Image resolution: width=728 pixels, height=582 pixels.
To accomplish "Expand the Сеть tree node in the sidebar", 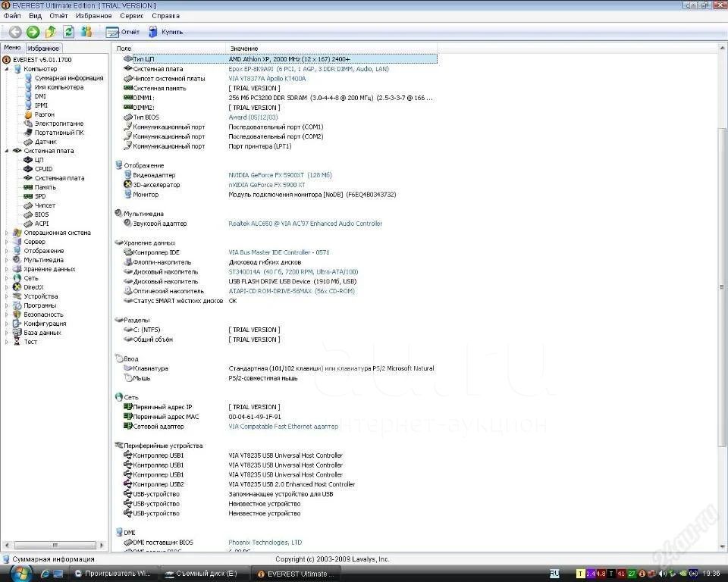I will click(x=7, y=278).
